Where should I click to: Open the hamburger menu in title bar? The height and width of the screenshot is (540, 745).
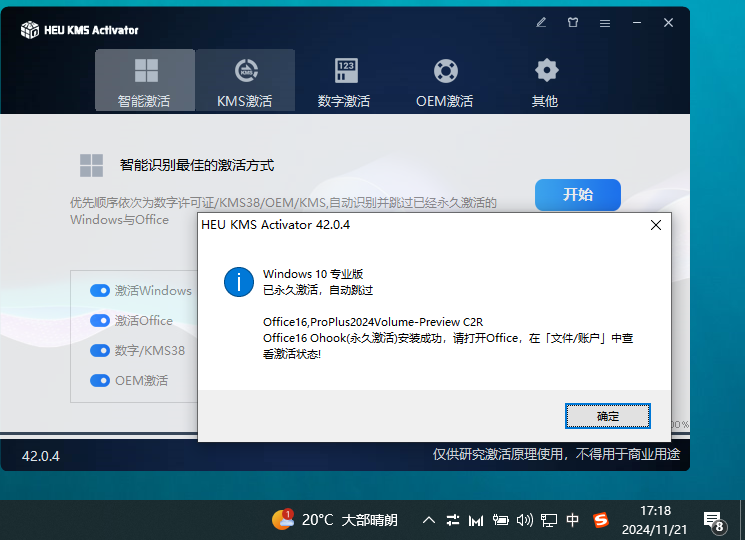(605, 23)
